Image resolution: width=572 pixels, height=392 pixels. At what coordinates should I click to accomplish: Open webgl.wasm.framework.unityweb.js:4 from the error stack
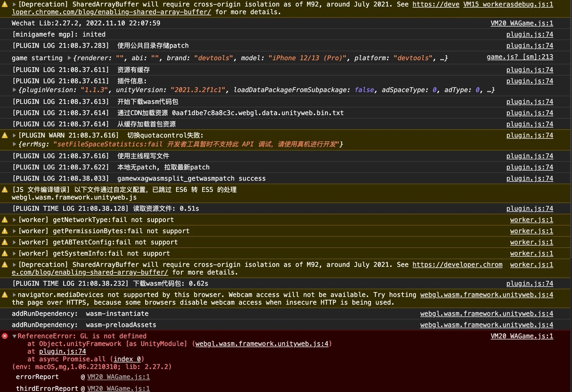262,344
